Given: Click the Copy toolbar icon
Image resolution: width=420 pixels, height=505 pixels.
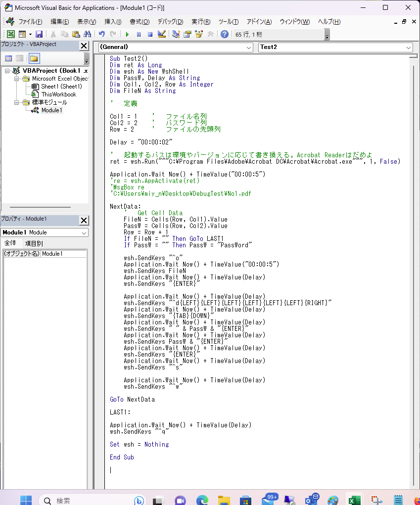Looking at the screenshot, I should pyautogui.click(x=64, y=34).
